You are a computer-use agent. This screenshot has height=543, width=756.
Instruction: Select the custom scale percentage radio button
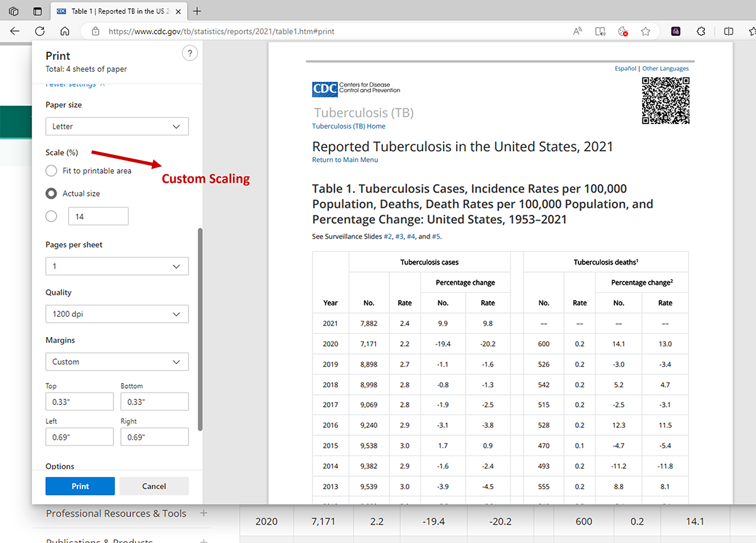[52, 216]
